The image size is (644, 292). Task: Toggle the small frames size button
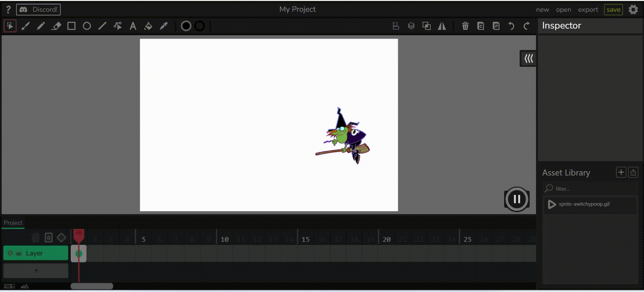pyautogui.click(x=9, y=286)
